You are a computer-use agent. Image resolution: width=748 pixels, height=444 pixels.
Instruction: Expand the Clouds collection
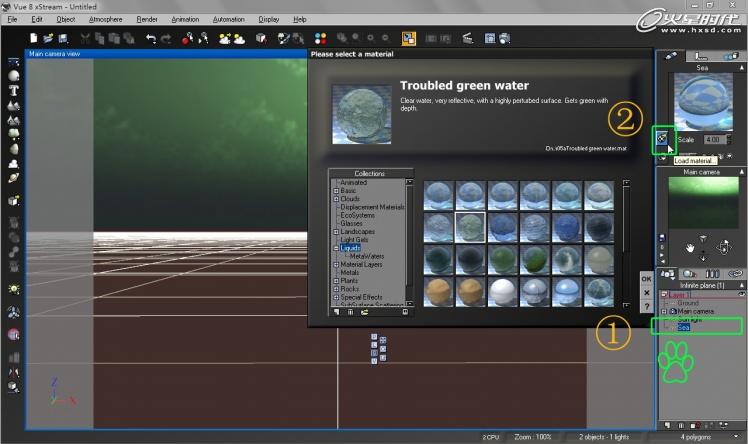click(336, 199)
